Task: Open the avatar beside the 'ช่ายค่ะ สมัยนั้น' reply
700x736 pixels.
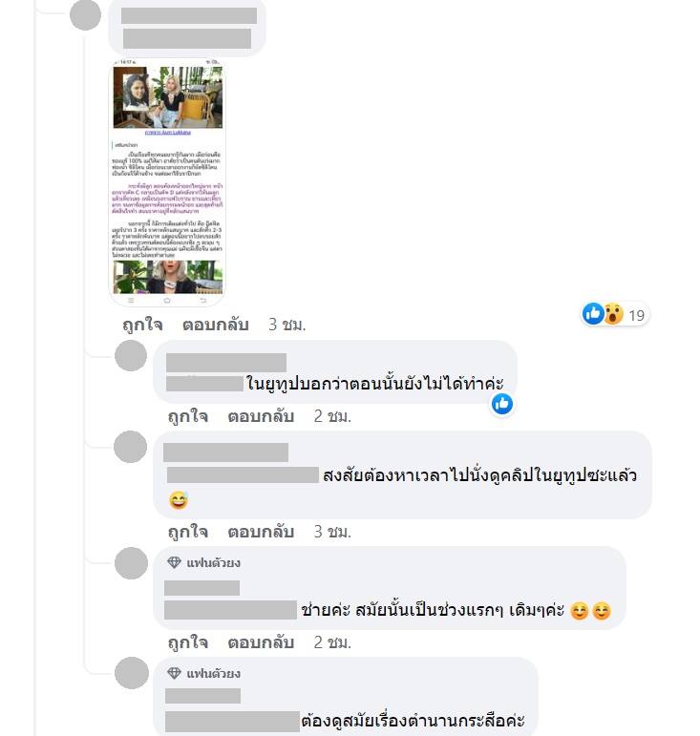Action: [x=132, y=563]
